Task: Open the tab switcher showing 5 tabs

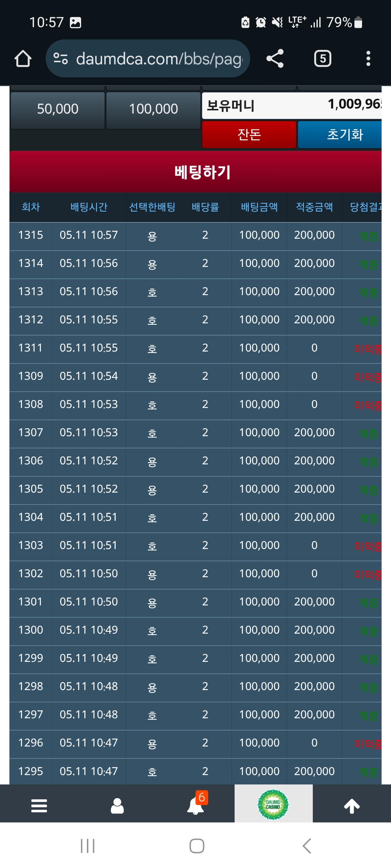Action: point(323,59)
